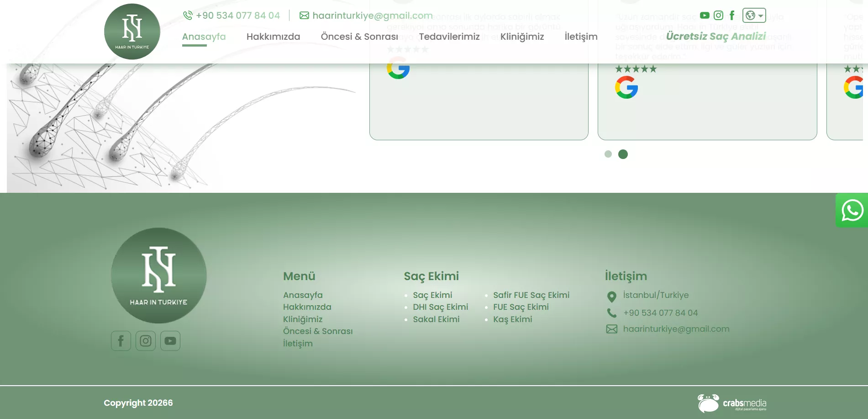Open Kaş Ekimi link in the footer

coord(512,319)
